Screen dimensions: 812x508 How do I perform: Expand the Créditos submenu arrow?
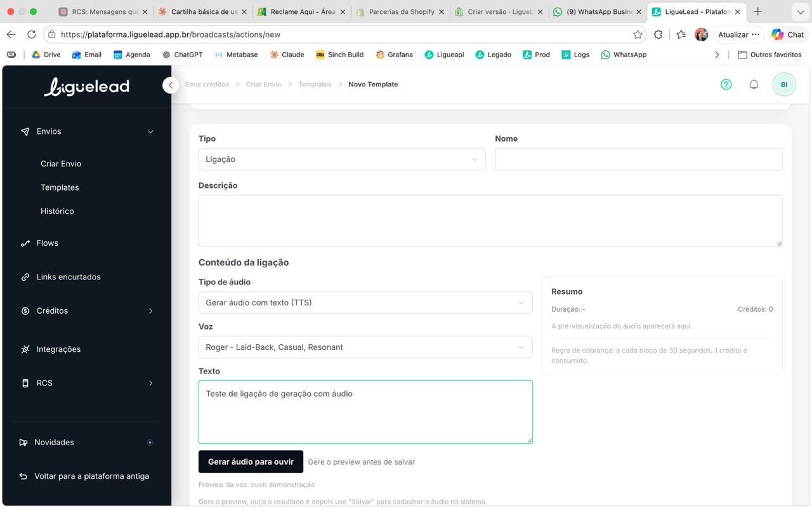pyautogui.click(x=150, y=311)
